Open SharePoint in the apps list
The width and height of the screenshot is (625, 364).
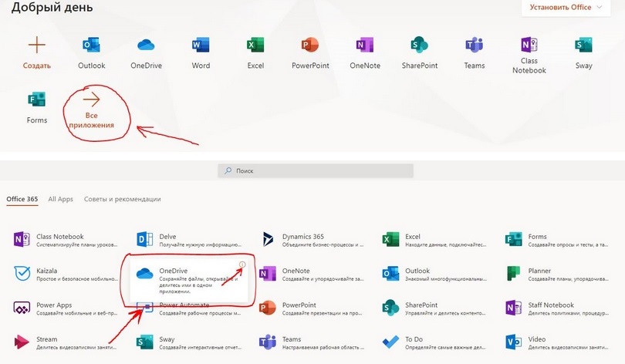[434, 308]
